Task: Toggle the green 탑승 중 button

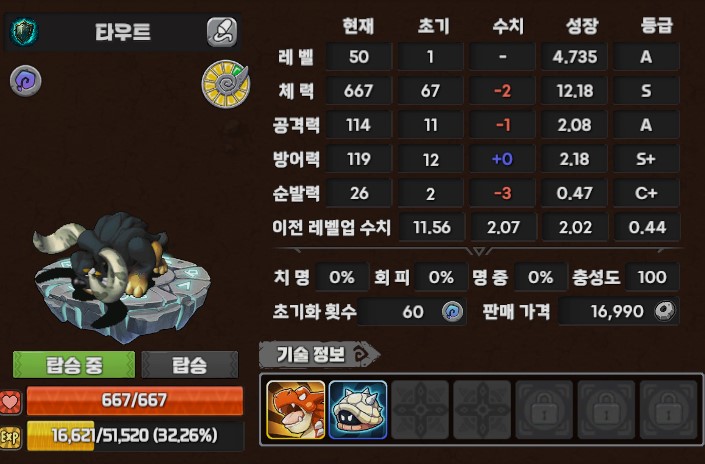Action: [74, 365]
